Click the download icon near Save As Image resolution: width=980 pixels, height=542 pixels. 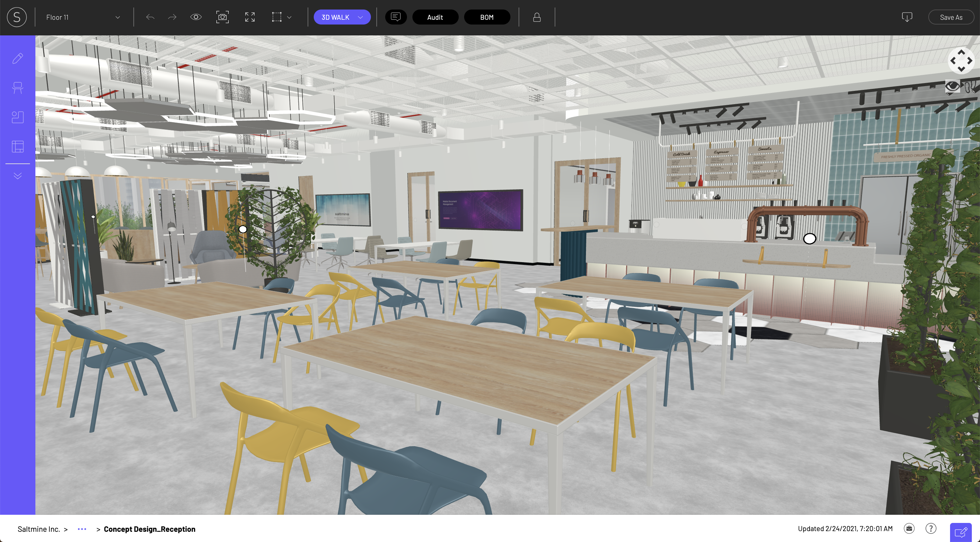click(906, 17)
